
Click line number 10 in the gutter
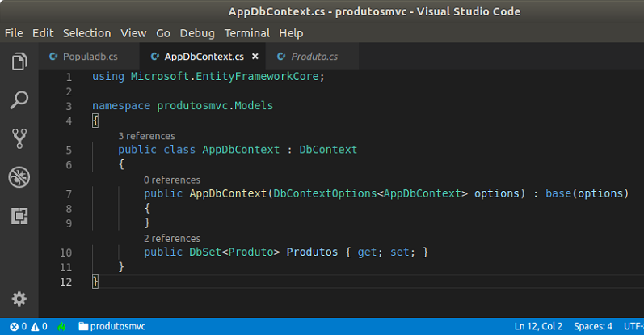65,252
